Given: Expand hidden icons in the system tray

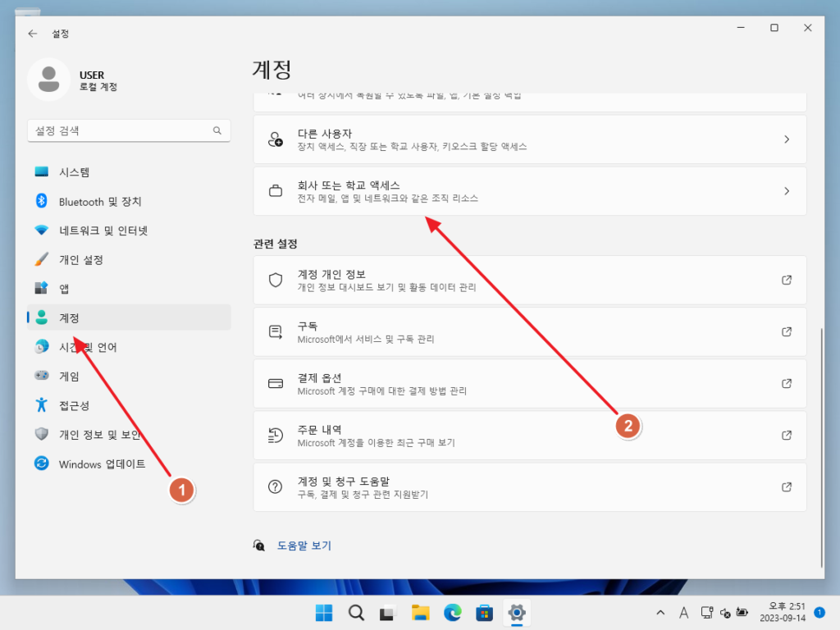Looking at the screenshot, I should [660, 613].
